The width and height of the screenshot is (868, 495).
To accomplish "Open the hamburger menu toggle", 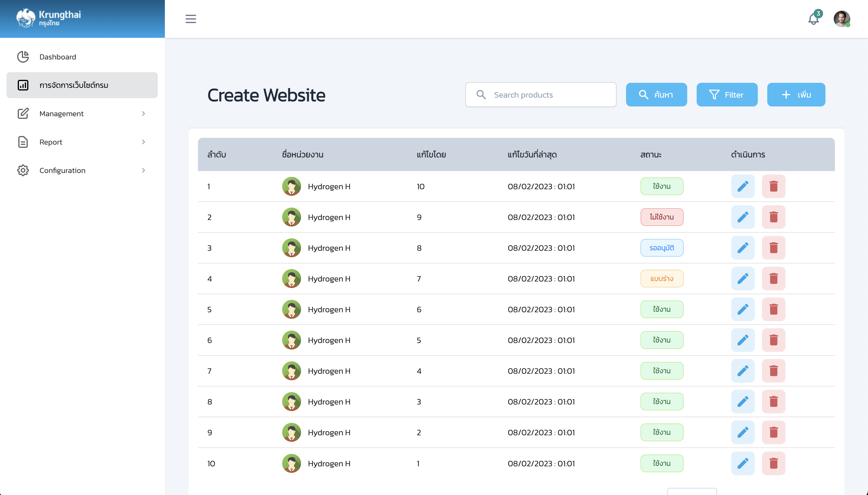I will [191, 19].
